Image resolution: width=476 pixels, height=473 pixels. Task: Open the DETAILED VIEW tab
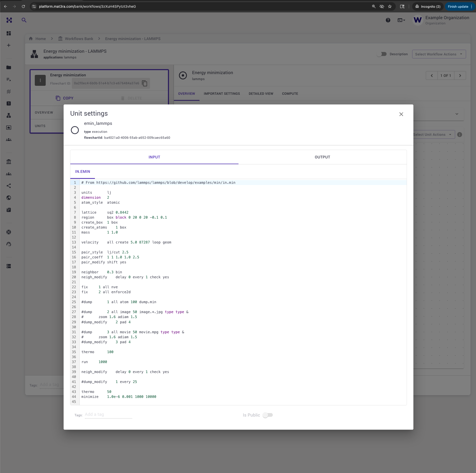[261, 94]
